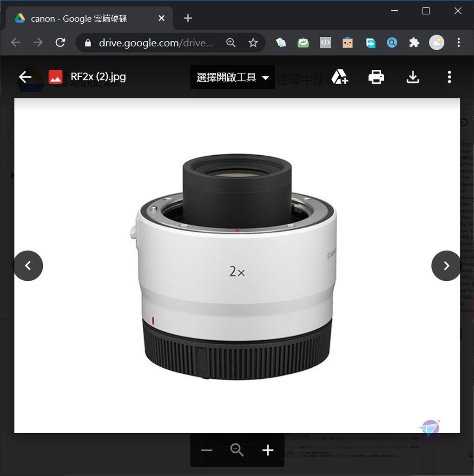Click the blue arrow document extension
The height and width of the screenshot is (476, 474).
coord(370,42)
